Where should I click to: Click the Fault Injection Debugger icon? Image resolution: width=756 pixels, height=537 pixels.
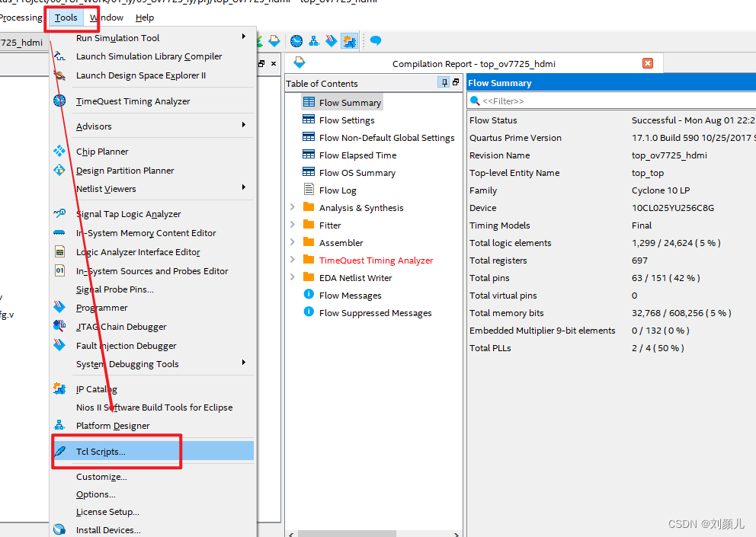tap(59, 344)
